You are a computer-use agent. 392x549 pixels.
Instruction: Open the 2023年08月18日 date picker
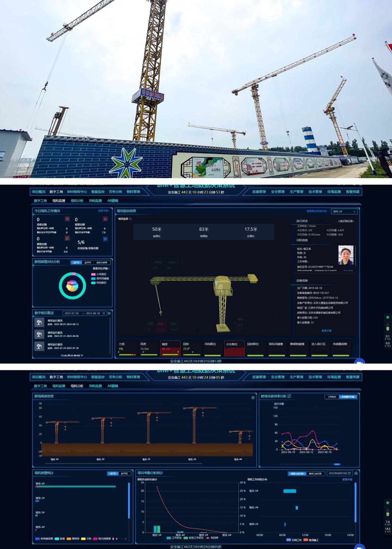340,473
